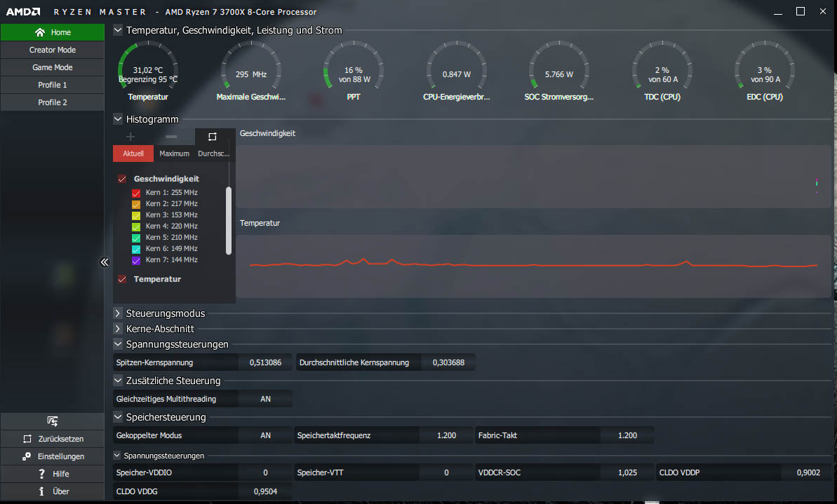This screenshot has width=837, height=504.
Task: Collapse the Speichersteuerung section
Action: point(118,416)
